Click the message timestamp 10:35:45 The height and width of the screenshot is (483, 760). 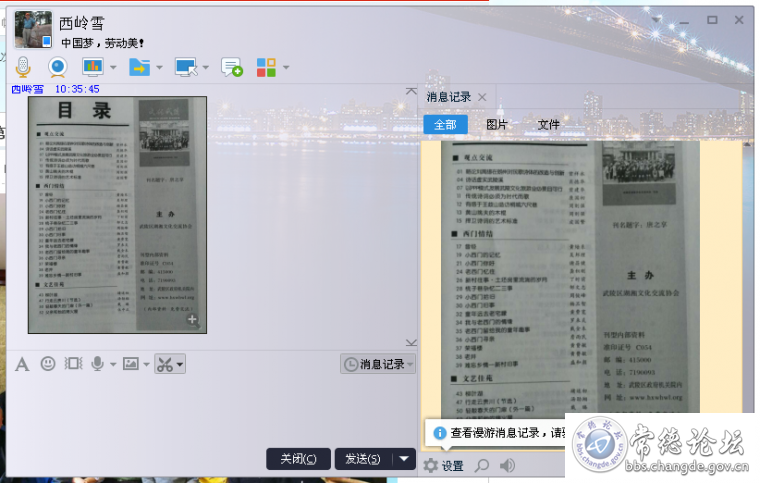77,89
